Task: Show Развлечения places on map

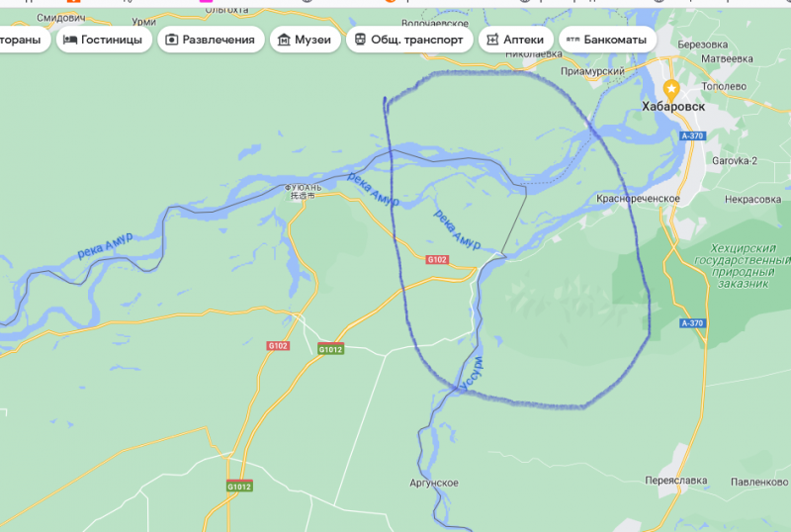Action: pyautogui.click(x=211, y=40)
